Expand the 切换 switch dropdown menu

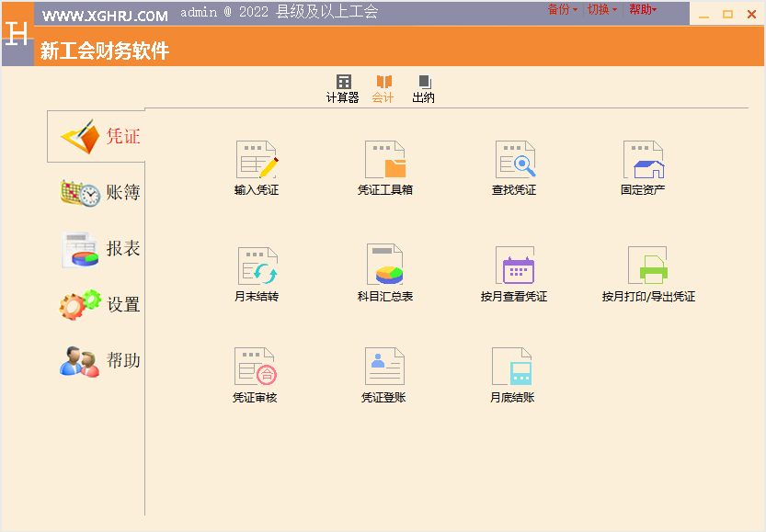[601, 10]
